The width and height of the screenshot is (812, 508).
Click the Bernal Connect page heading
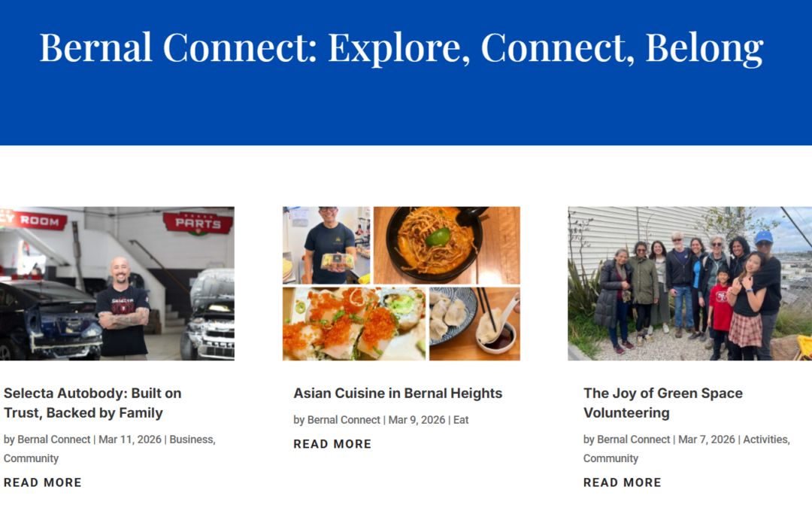point(401,47)
